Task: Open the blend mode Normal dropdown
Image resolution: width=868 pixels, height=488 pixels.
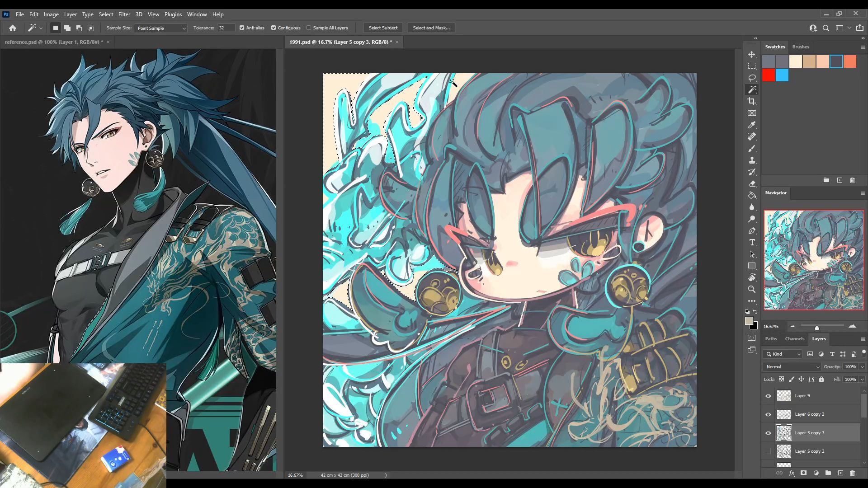Action: point(792,367)
